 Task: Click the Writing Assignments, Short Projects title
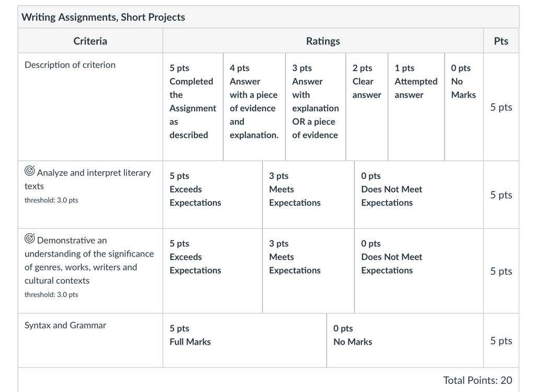103,17
